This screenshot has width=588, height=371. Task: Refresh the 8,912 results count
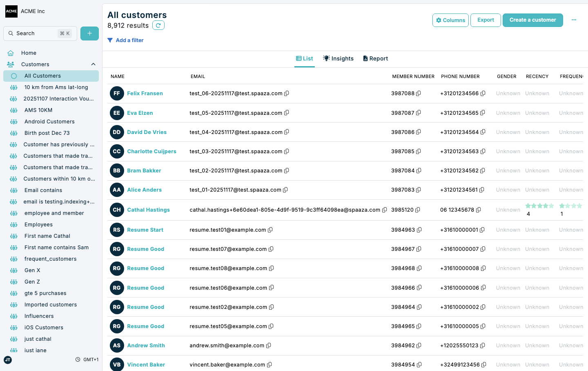pos(158,25)
